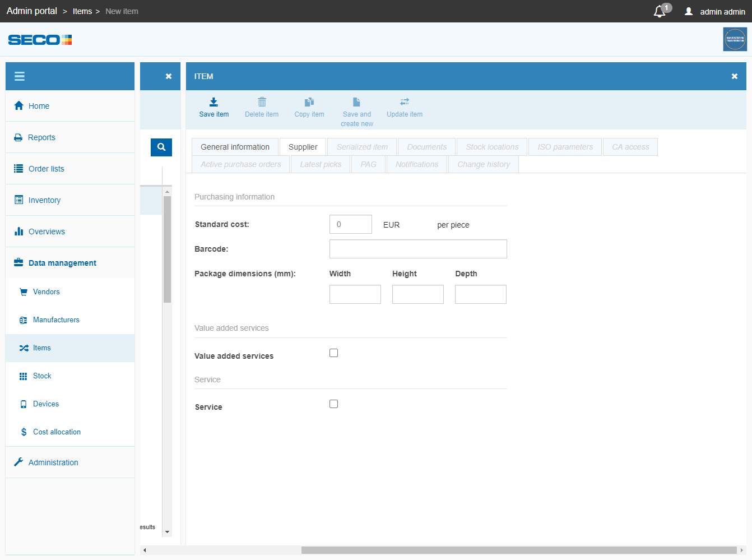
Task: Enable the Value added services checkbox
Action: click(x=334, y=353)
